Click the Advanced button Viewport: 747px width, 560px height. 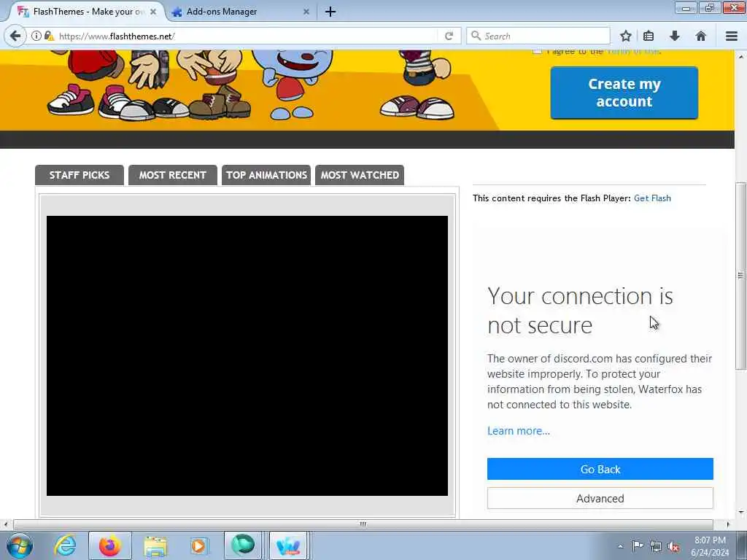(600, 498)
